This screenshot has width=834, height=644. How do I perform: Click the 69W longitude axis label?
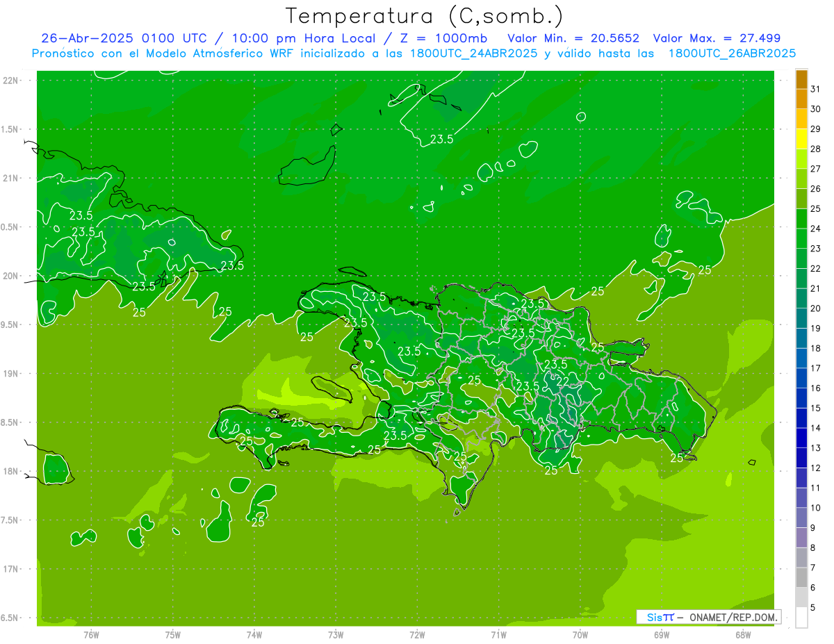pos(662,635)
